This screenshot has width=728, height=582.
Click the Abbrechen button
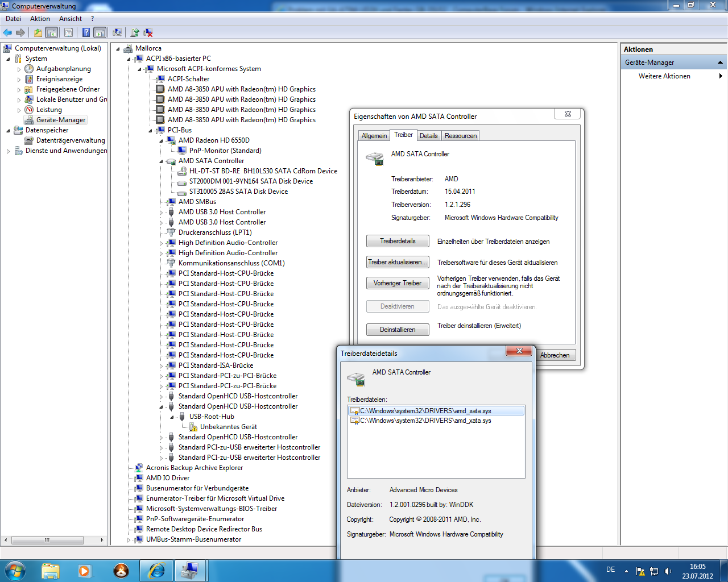click(x=555, y=355)
